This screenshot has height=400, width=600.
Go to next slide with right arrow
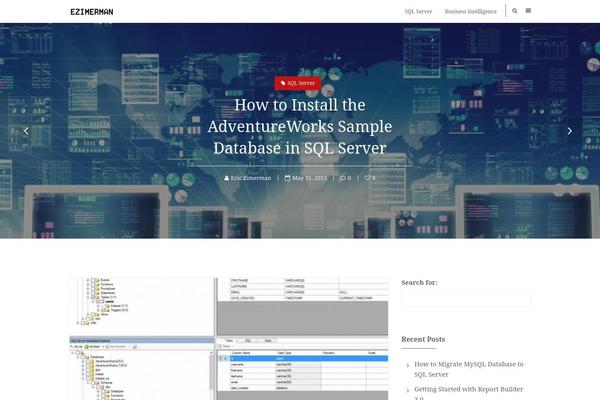point(570,131)
